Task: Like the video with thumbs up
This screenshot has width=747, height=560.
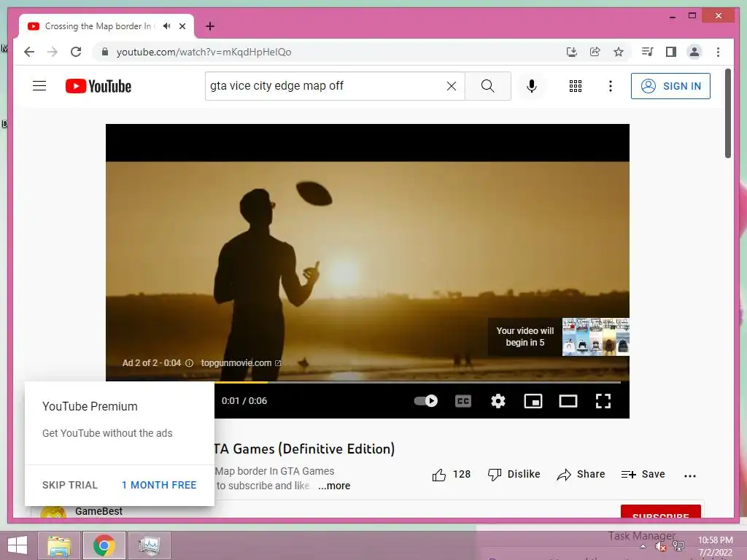Action: [451, 474]
